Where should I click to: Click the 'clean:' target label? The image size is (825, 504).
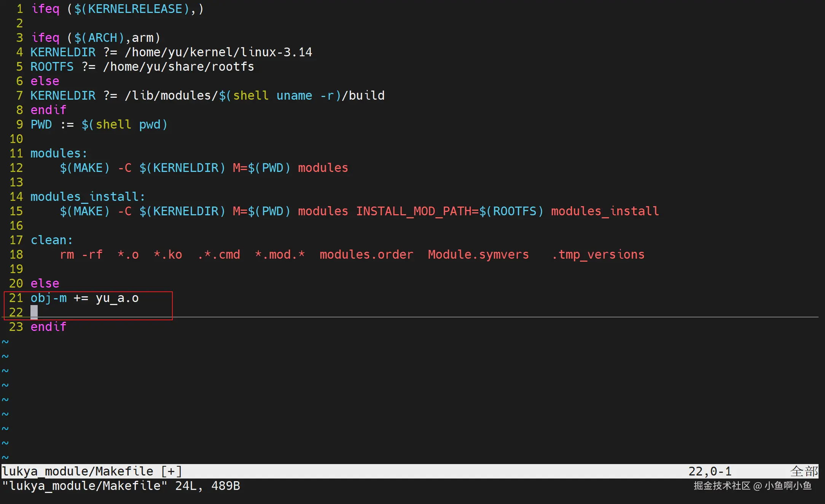51,240
